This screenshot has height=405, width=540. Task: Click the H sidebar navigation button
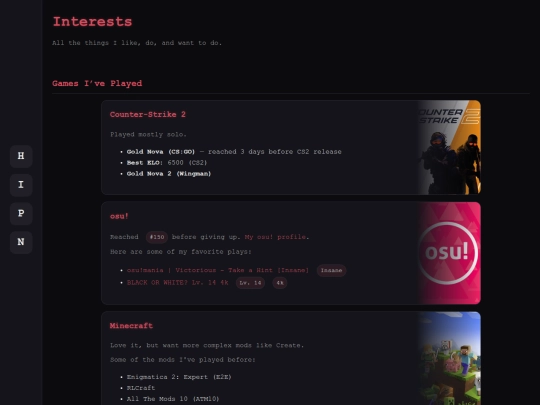pyautogui.click(x=21, y=156)
